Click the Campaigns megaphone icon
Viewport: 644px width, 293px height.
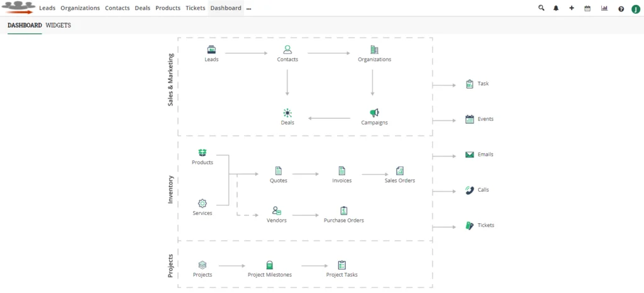pos(374,113)
